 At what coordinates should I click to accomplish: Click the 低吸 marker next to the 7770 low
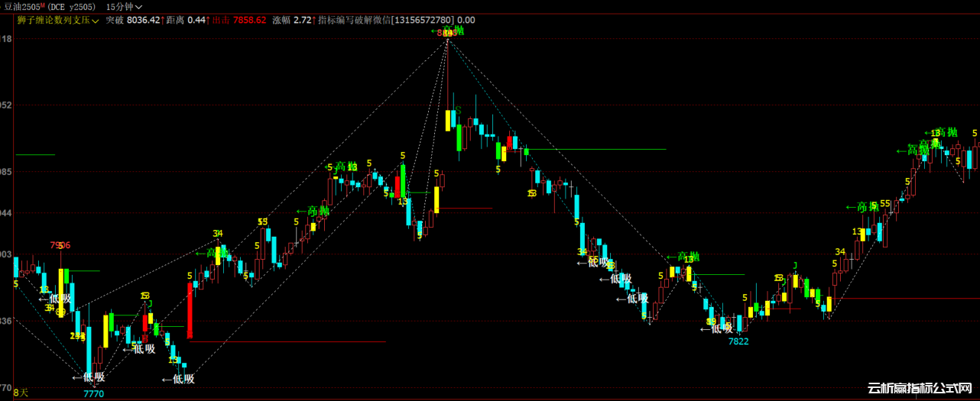point(89,377)
